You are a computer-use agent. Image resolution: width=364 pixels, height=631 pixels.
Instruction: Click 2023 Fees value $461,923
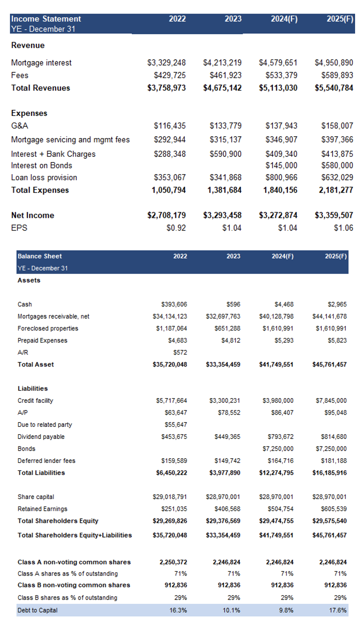[x=226, y=76]
